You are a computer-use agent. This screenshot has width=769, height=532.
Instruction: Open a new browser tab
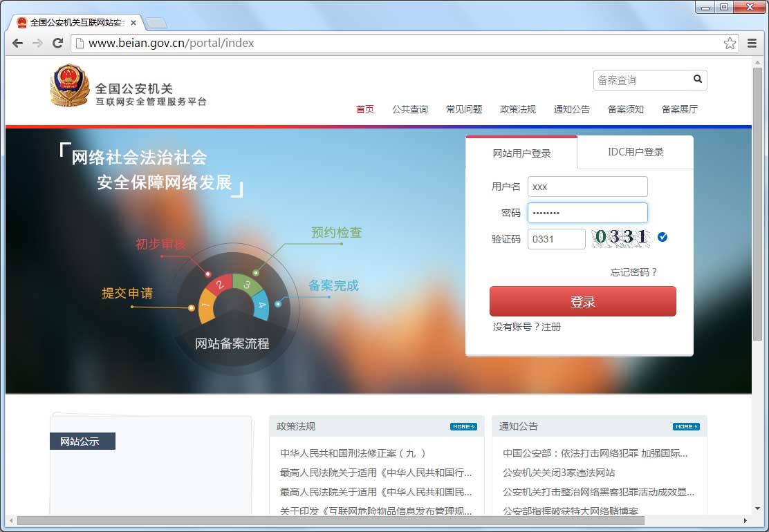tap(156, 23)
